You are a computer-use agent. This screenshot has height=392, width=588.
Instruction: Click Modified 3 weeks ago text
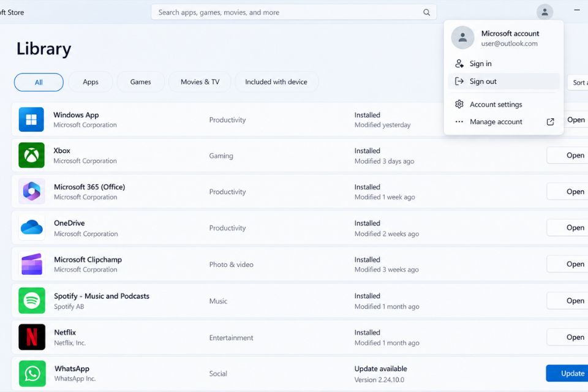pyautogui.click(x=386, y=269)
